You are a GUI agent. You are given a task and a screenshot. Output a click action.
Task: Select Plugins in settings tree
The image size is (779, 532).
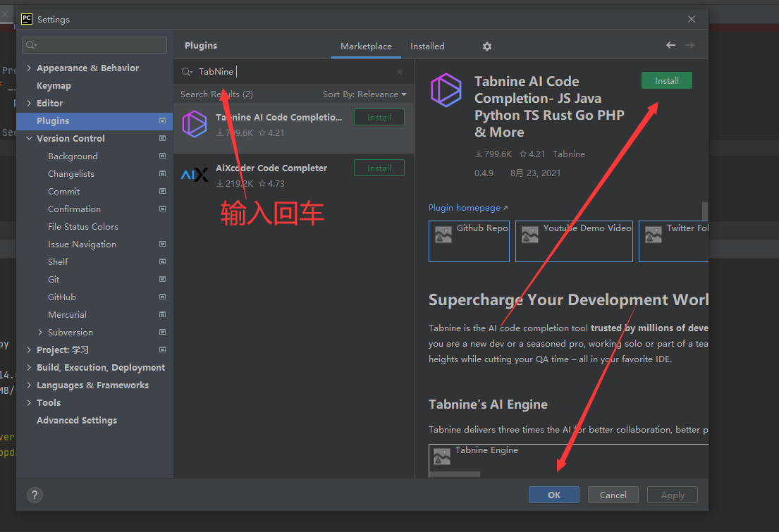tap(94, 120)
